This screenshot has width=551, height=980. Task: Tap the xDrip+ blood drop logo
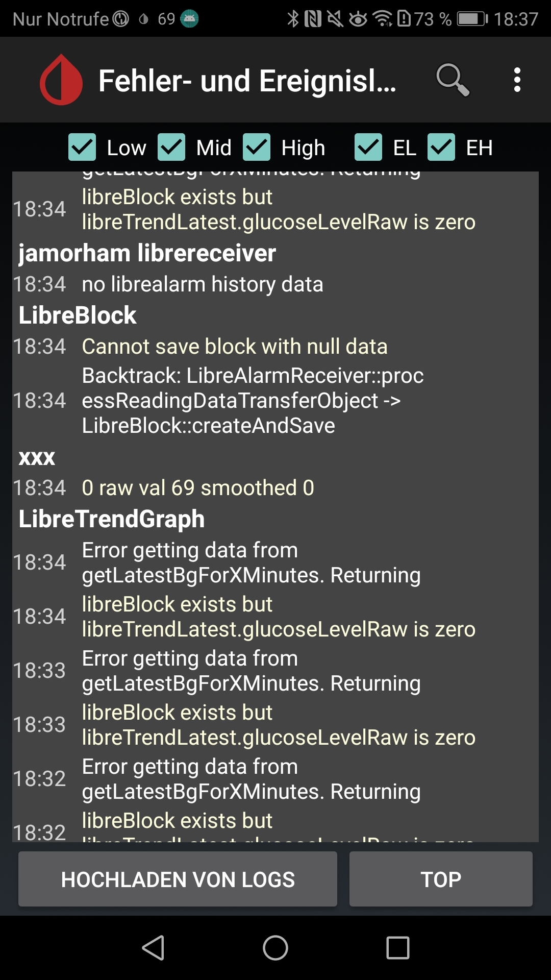[60, 80]
